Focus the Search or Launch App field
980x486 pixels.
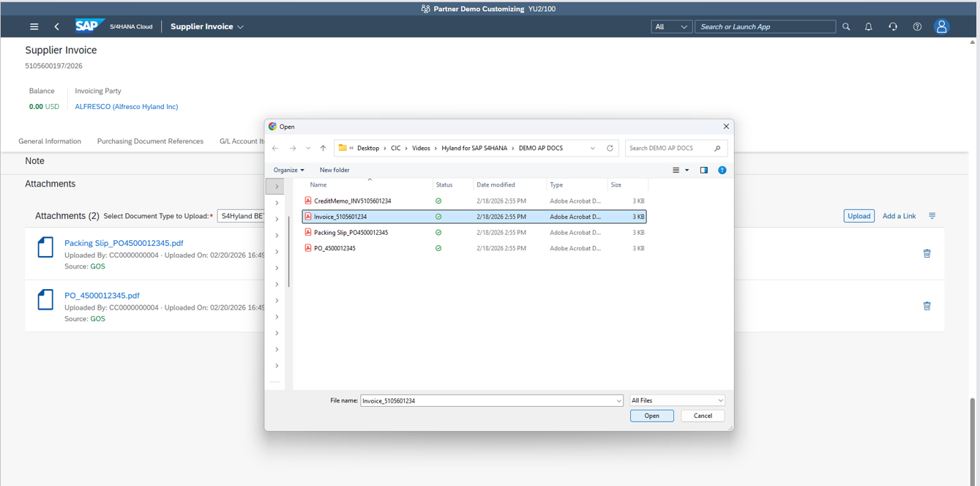tap(765, 26)
